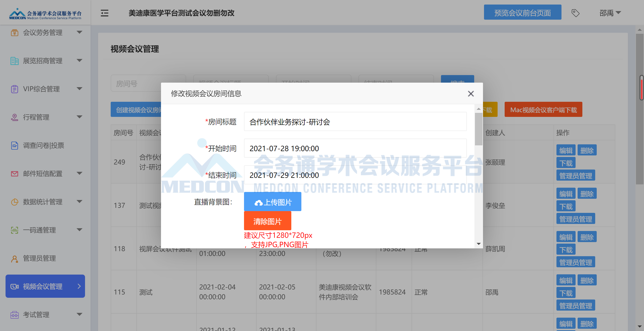Viewport: 644px width, 331px height.
Task: Open 管理员管理 menu item
Action: (x=45, y=258)
